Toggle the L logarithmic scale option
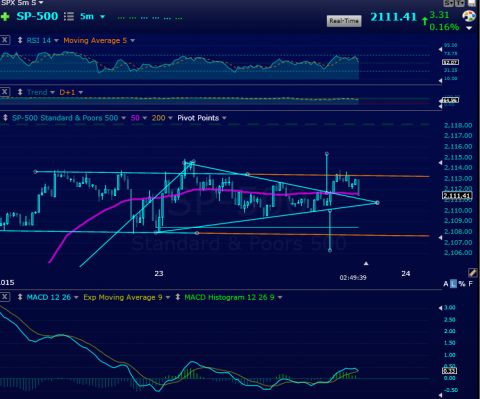This screenshot has width=480, height=399. point(453,284)
